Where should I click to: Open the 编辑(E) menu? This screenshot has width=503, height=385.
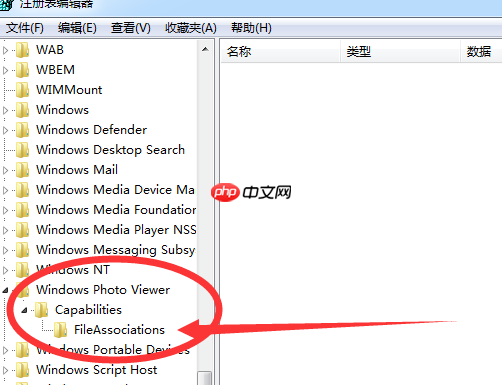[x=77, y=28]
